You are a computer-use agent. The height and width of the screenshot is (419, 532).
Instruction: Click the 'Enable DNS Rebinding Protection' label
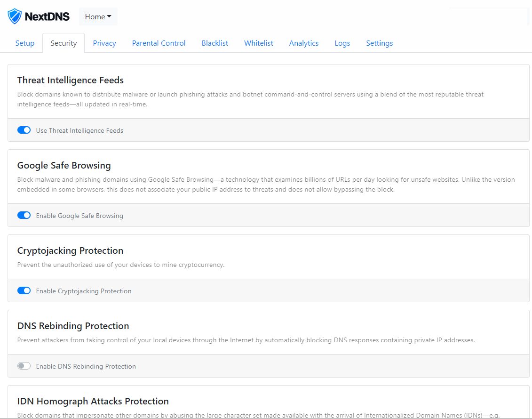coord(86,366)
